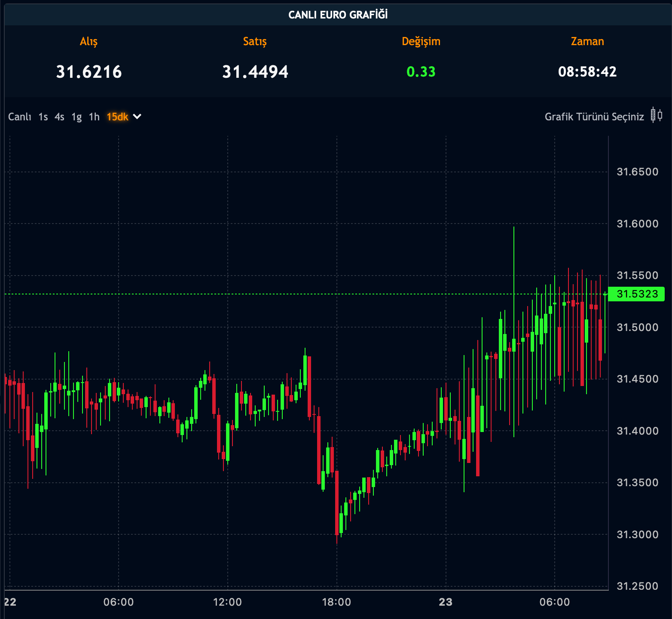
Task: Expand the interval dropdown chevron
Action: pos(137,116)
